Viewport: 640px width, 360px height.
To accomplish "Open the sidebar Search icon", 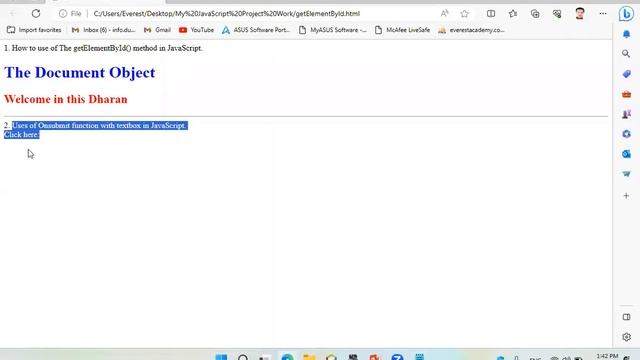I will point(626,53).
